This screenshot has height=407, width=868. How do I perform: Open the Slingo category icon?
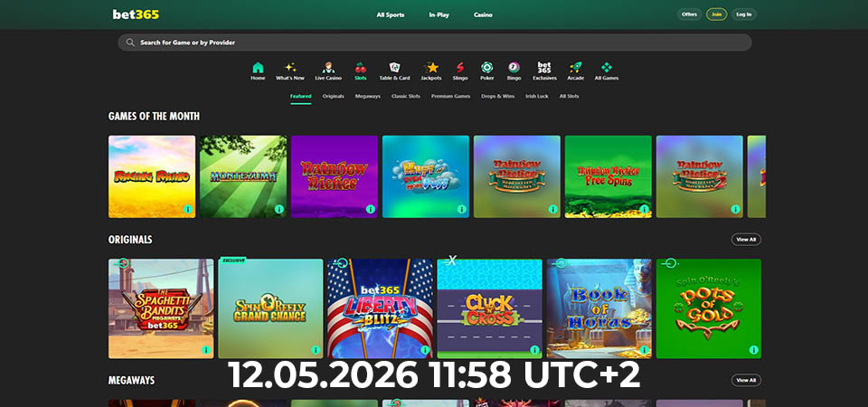pyautogui.click(x=460, y=68)
